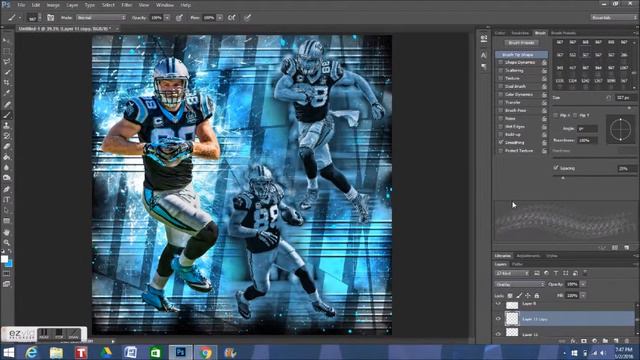
Task: Toggle pressure for opacity icon
Action: pos(179,18)
